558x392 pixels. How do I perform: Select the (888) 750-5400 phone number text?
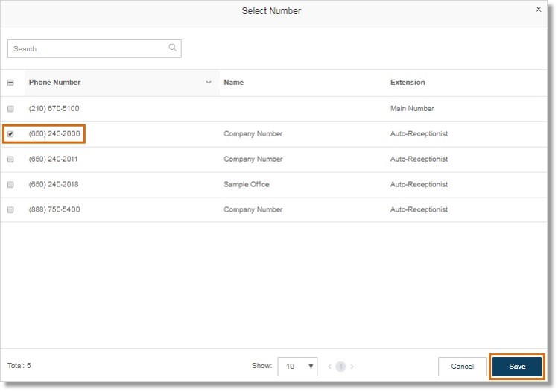pos(54,209)
